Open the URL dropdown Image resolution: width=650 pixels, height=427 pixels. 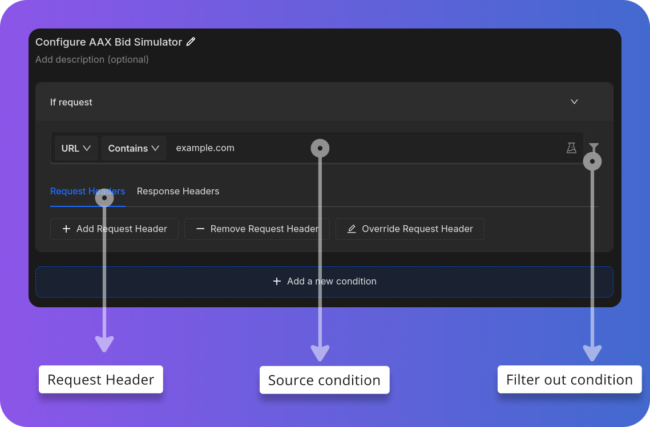pyautogui.click(x=76, y=148)
